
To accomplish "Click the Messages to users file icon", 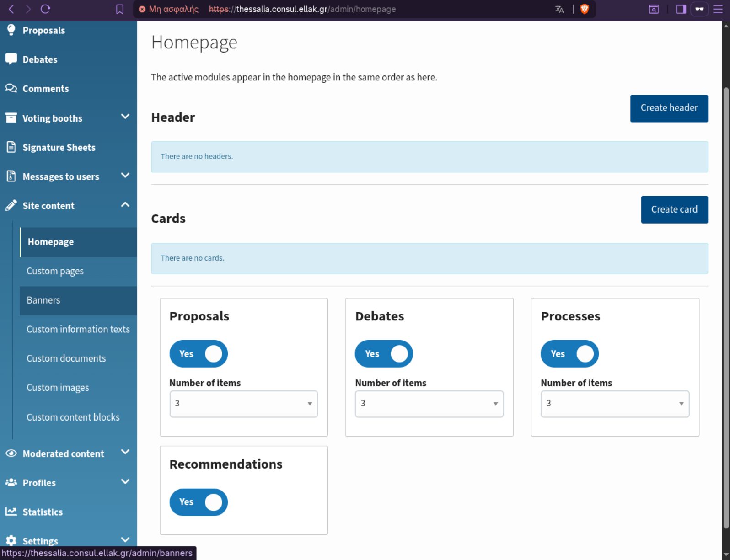I will (11, 176).
